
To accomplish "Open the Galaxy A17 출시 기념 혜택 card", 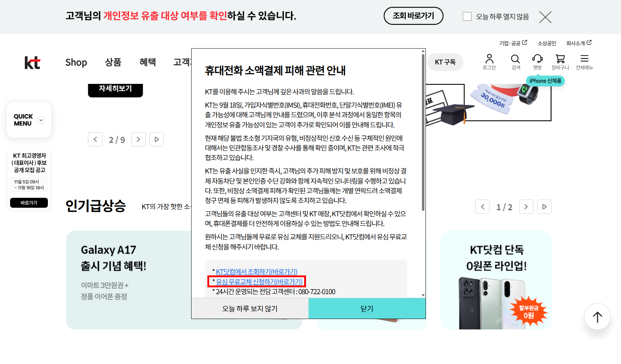I will pyautogui.click(x=129, y=280).
